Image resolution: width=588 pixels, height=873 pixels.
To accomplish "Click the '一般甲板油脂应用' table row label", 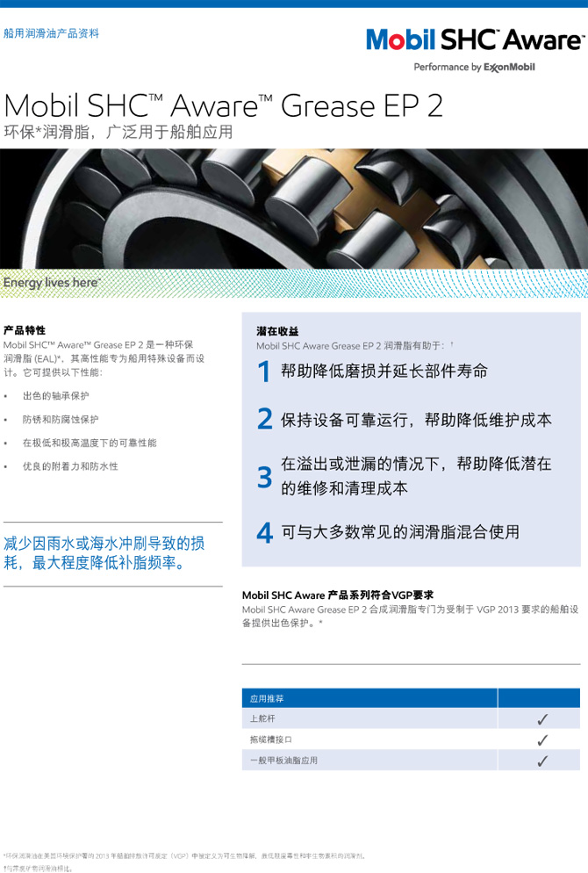I will [283, 761].
